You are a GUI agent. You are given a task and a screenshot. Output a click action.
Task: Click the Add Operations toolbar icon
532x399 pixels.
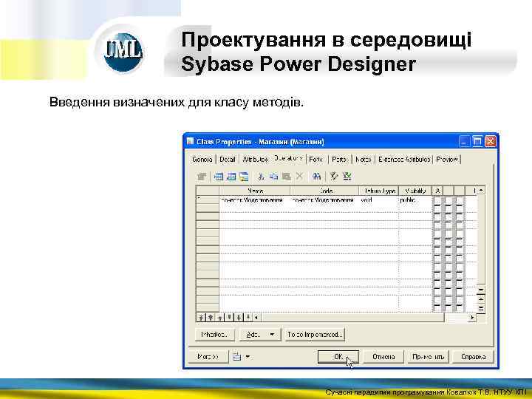[x=244, y=176]
